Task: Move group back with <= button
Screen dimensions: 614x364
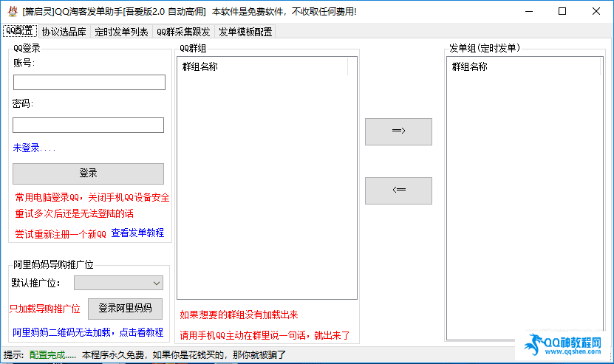Action: click(398, 190)
